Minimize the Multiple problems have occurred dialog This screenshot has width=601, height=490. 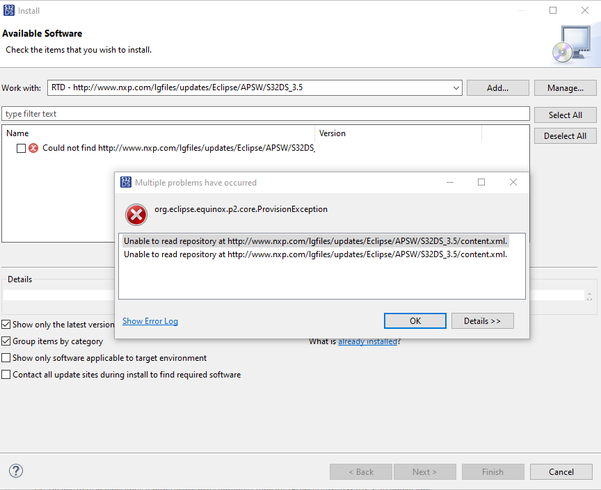450,182
